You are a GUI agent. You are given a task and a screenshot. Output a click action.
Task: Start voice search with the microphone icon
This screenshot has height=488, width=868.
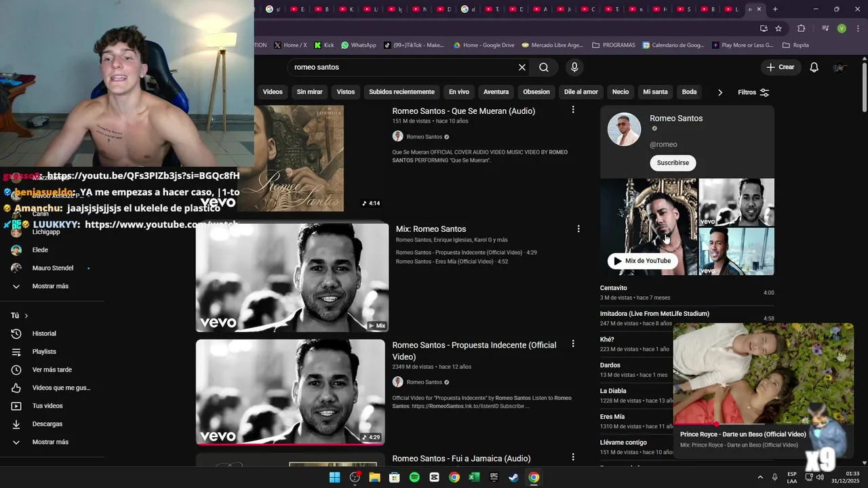coord(574,67)
